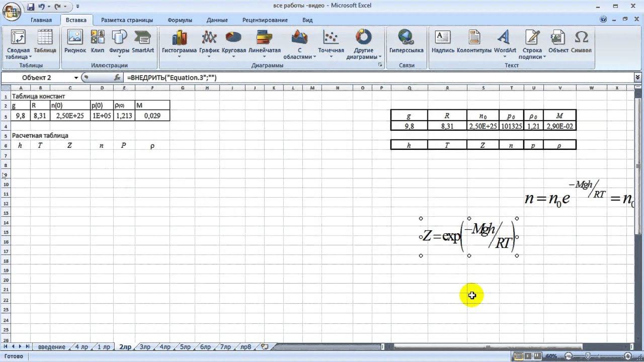Switch to the введение sheet tab

[x=51, y=347]
